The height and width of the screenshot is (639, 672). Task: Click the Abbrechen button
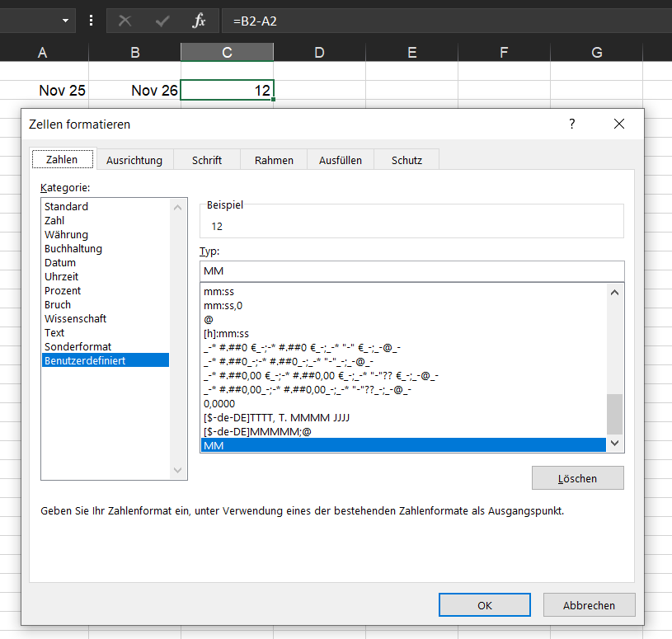[x=589, y=605]
